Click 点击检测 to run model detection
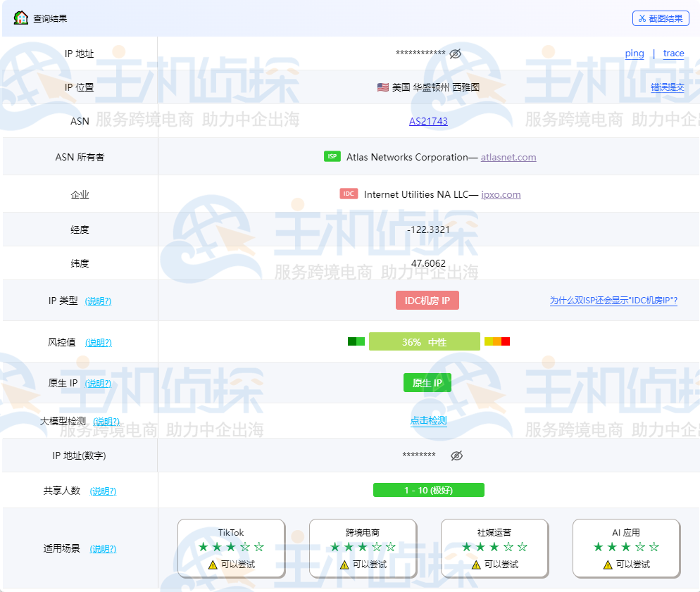The image size is (700, 592). (x=429, y=420)
